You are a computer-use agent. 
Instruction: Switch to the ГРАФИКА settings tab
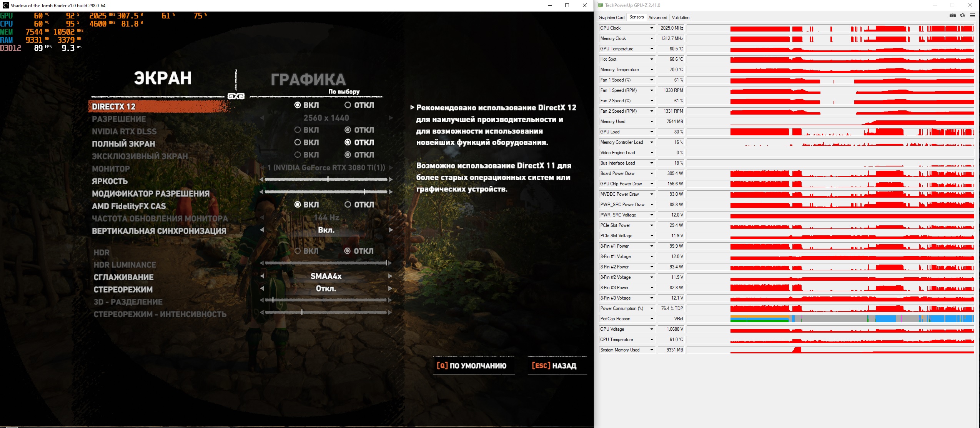(308, 80)
